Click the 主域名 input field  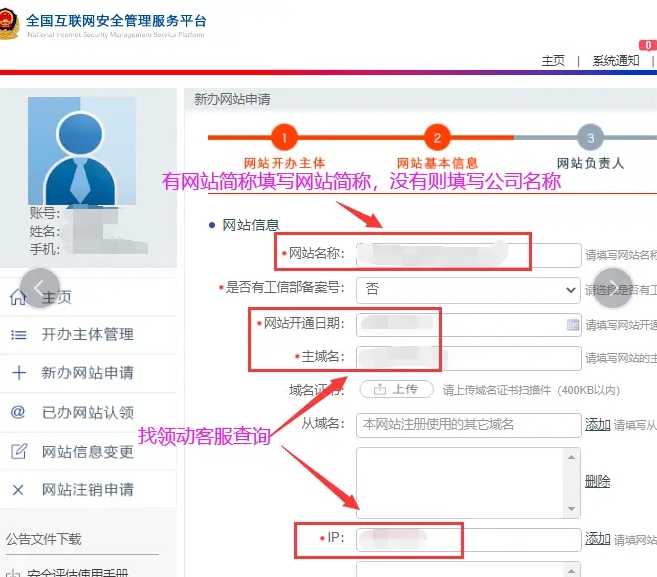coord(468,358)
